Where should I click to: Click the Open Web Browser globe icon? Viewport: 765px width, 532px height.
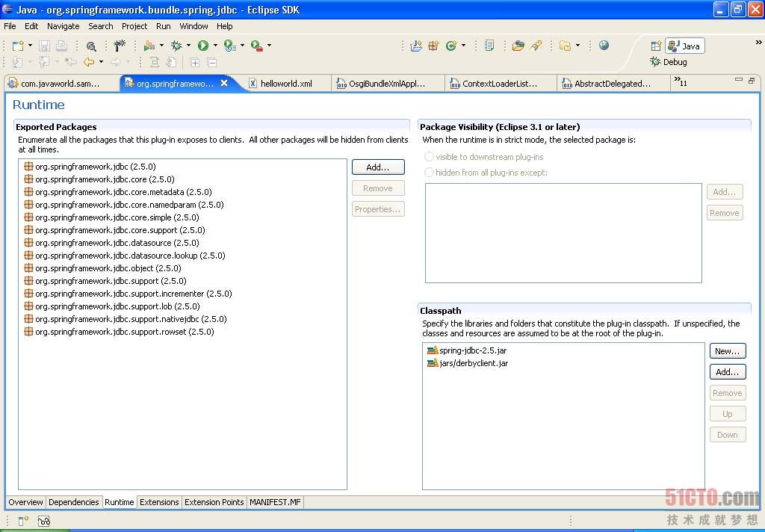pyautogui.click(x=604, y=46)
